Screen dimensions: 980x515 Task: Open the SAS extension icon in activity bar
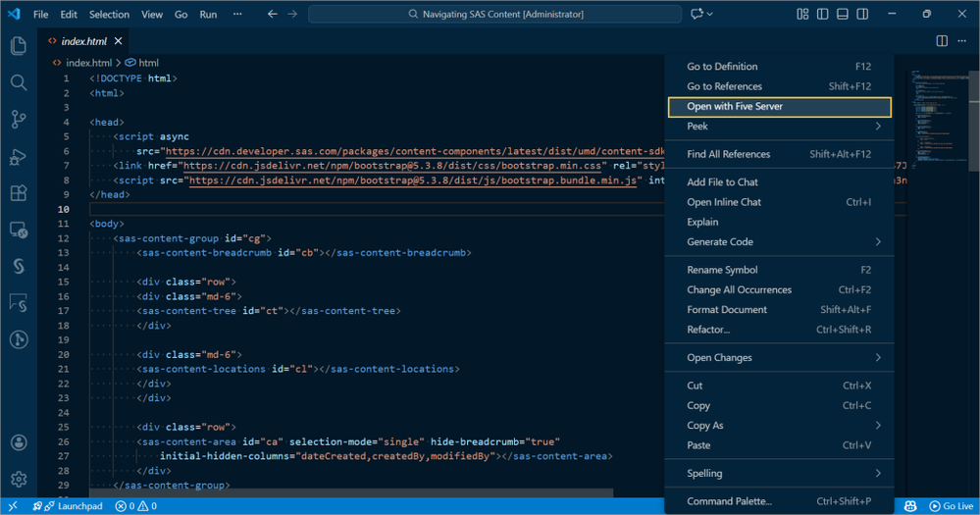pos(19,266)
